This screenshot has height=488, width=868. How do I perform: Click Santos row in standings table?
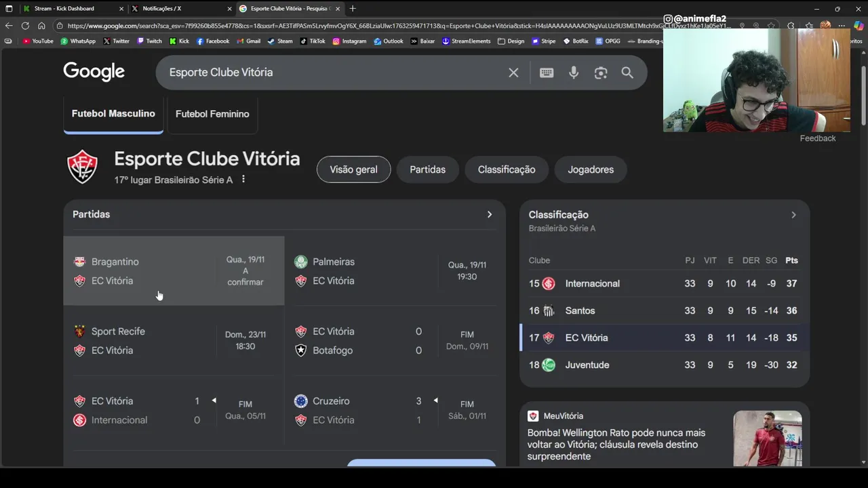point(665,310)
